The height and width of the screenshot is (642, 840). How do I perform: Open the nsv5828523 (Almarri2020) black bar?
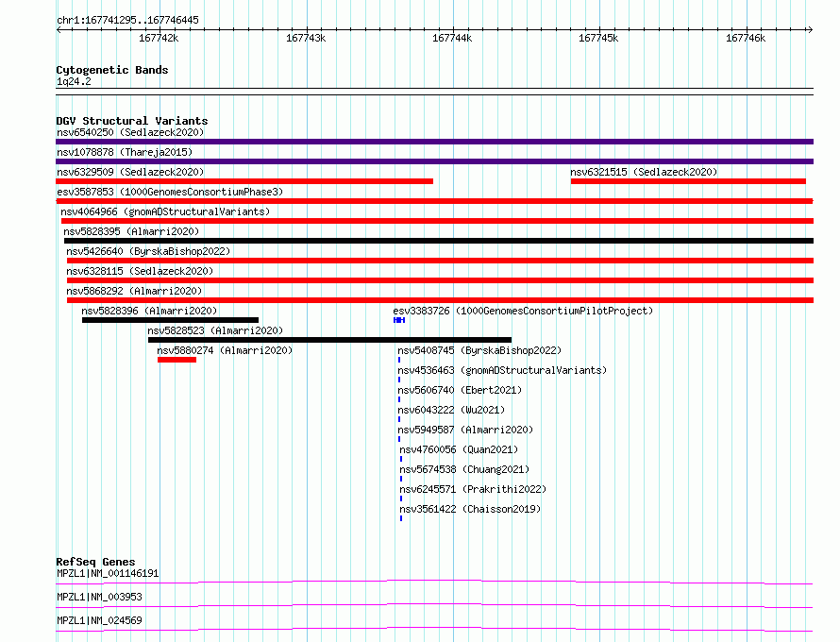point(330,340)
